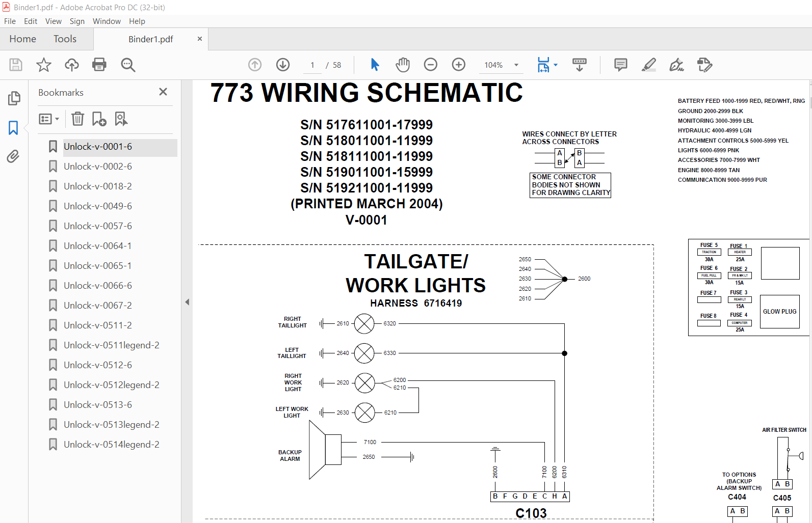Click the Edit PDF stamp icon
Image resolution: width=812 pixels, height=523 pixels.
[x=704, y=65]
